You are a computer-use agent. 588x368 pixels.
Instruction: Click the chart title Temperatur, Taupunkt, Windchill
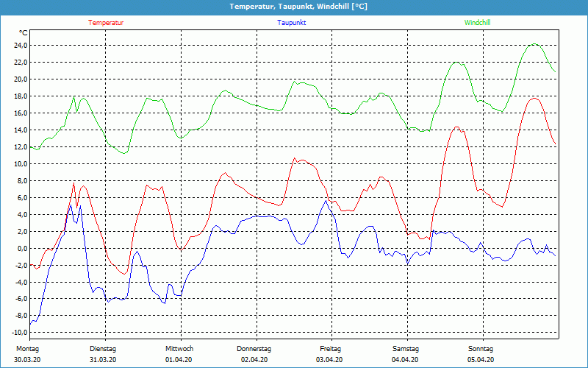(x=298, y=7)
